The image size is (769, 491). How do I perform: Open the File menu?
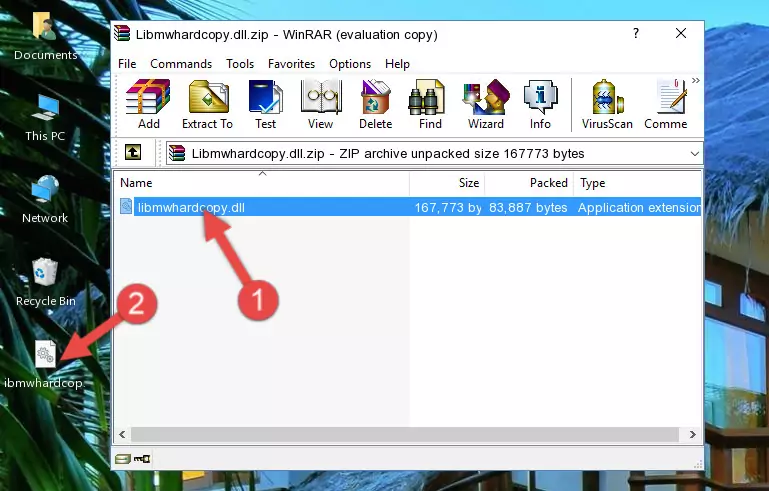pos(127,64)
